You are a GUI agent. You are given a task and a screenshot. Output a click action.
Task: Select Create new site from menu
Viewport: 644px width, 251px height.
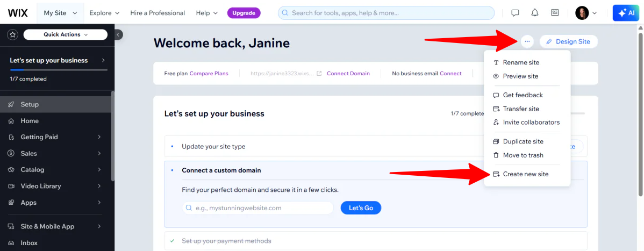(525, 174)
